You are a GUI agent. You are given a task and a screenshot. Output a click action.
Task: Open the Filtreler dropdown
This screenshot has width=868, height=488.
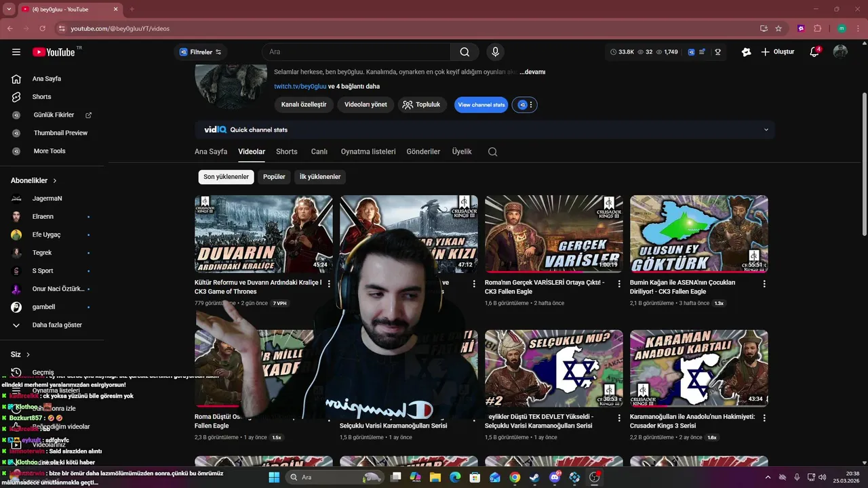(200, 52)
